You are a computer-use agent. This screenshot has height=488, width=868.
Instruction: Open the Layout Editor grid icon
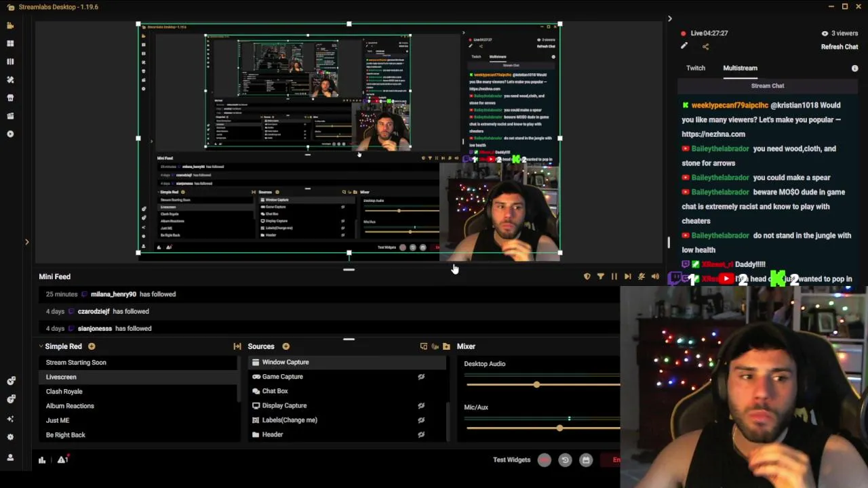coord(10,43)
